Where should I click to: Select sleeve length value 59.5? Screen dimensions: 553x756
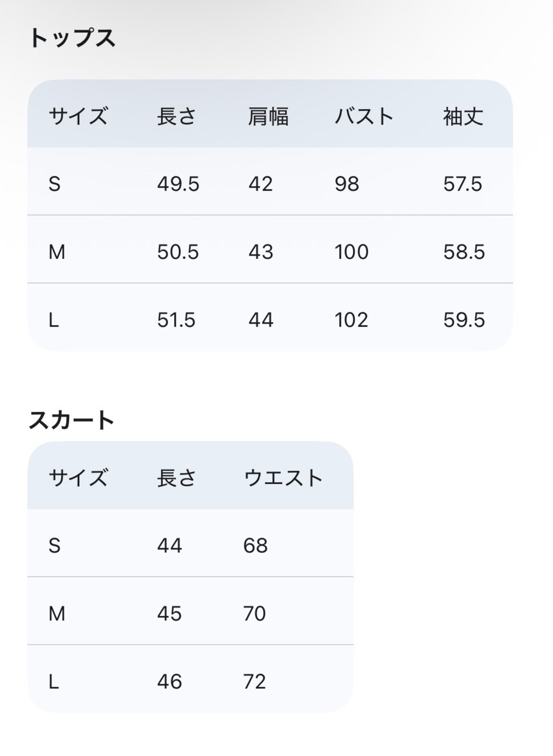pos(464,320)
